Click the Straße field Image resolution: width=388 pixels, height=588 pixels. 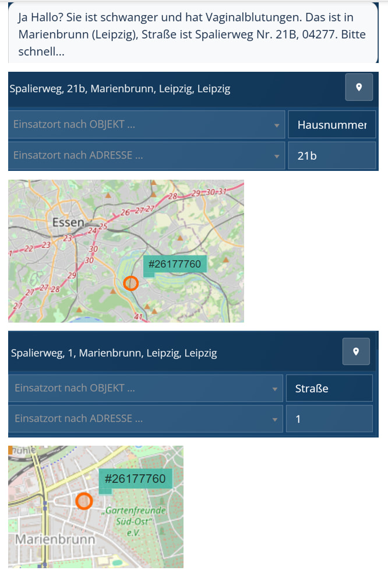[x=330, y=388]
